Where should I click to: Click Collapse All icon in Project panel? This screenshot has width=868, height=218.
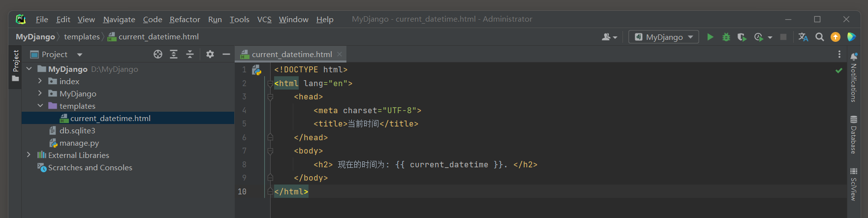(190, 54)
